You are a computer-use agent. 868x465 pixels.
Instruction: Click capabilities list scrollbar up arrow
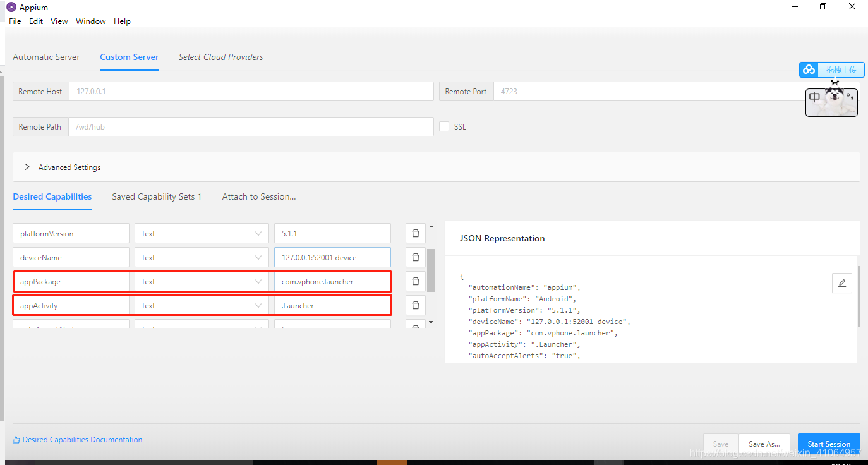(431, 226)
